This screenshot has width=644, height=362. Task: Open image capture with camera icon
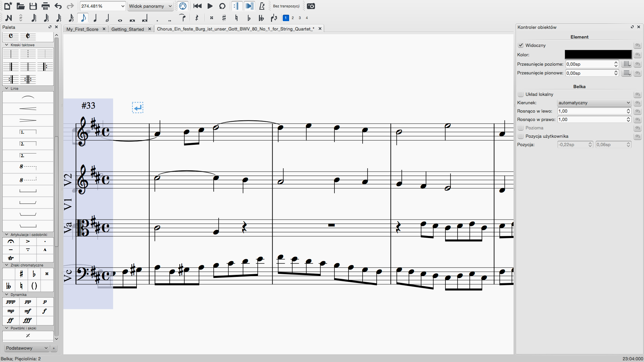[311, 6]
